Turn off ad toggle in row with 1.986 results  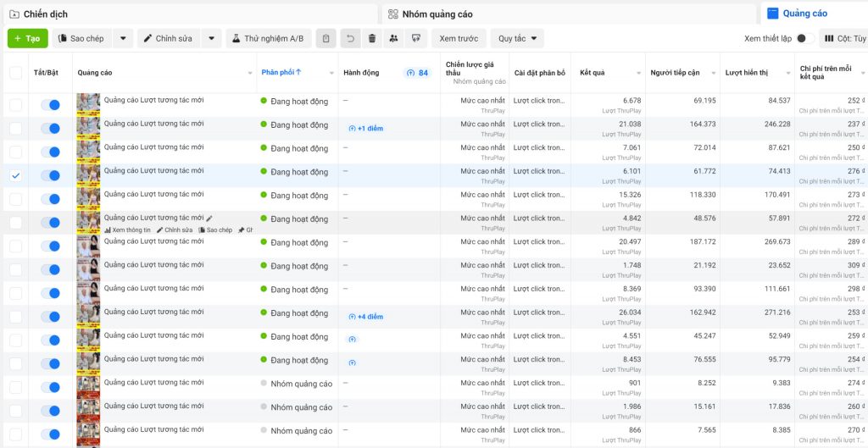(x=50, y=411)
